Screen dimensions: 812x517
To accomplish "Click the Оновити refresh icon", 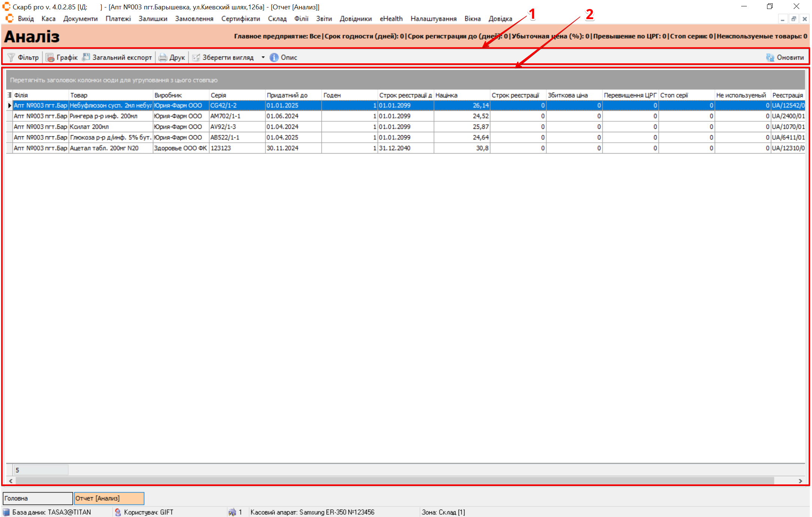I will (x=770, y=57).
